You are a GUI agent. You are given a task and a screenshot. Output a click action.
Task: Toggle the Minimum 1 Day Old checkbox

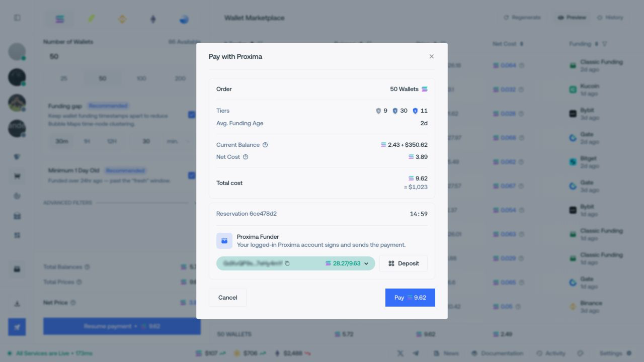[191, 175]
